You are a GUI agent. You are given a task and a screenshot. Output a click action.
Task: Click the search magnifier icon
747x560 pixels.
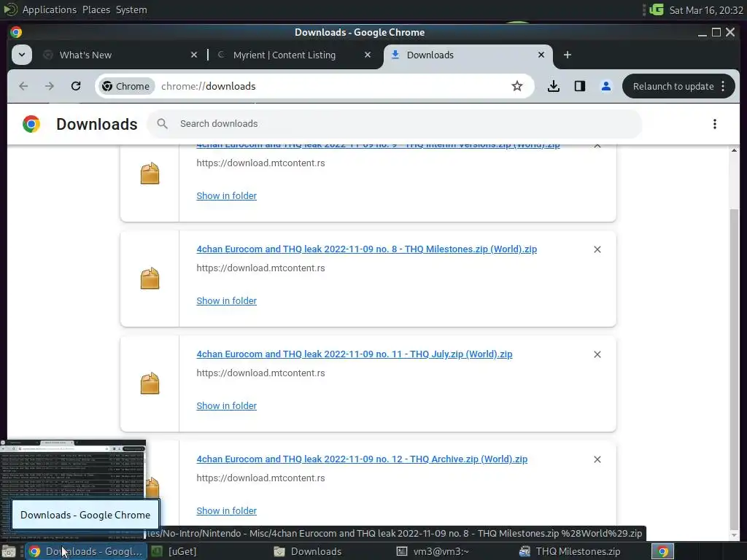point(163,124)
